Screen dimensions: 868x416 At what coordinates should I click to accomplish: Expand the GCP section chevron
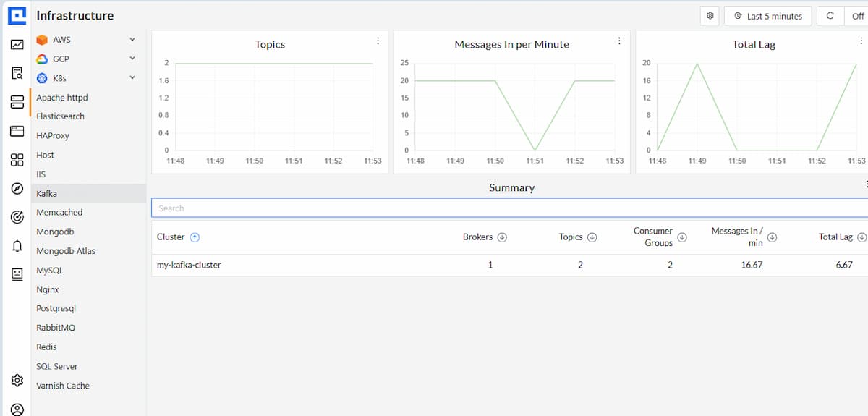pos(132,59)
